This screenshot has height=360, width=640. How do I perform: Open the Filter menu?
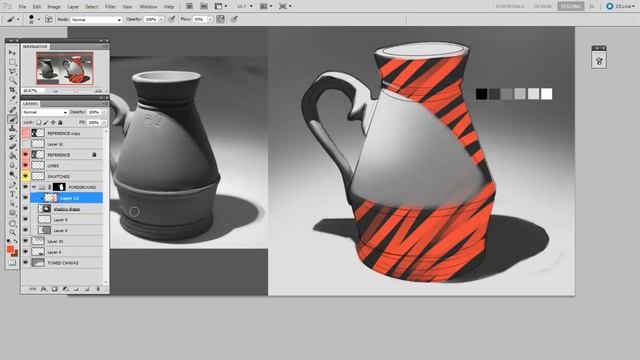coord(110,7)
